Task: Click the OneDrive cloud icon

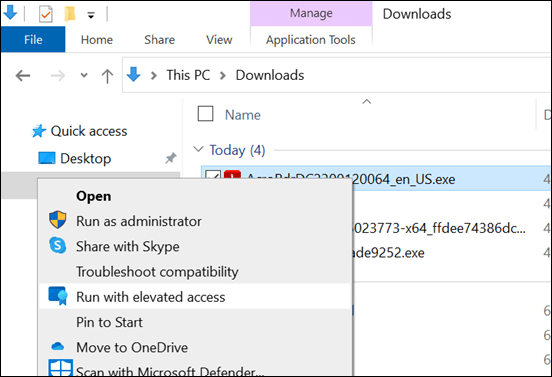Action: click(x=57, y=347)
